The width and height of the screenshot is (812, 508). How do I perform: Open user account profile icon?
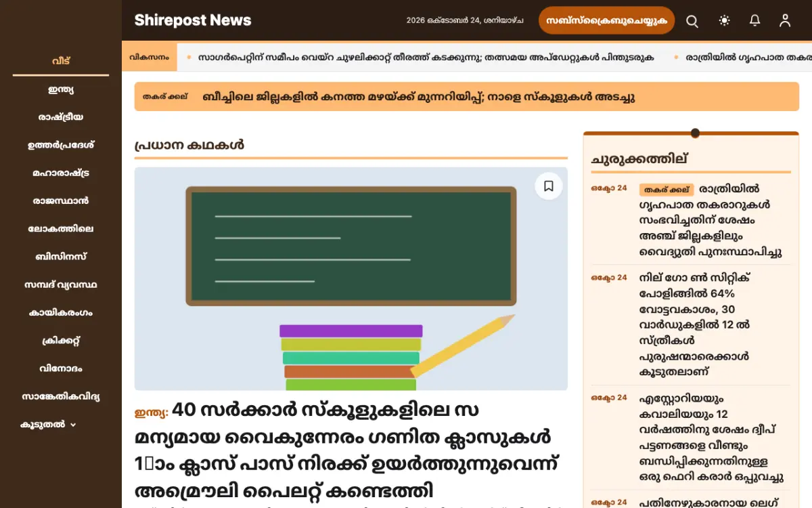(785, 21)
